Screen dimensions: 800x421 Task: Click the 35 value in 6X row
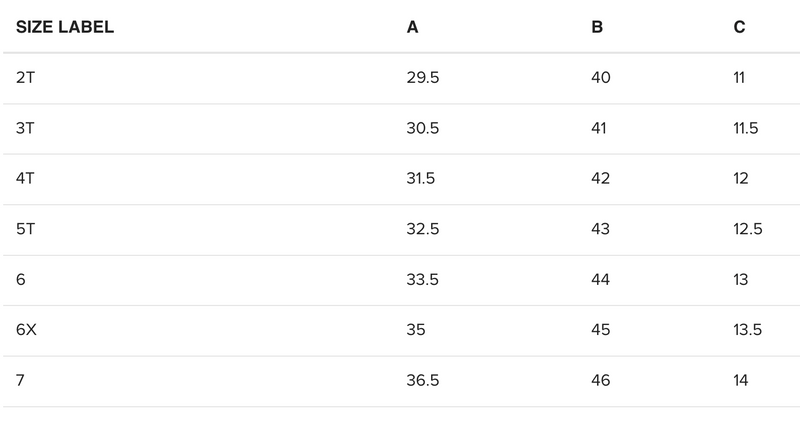click(416, 330)
